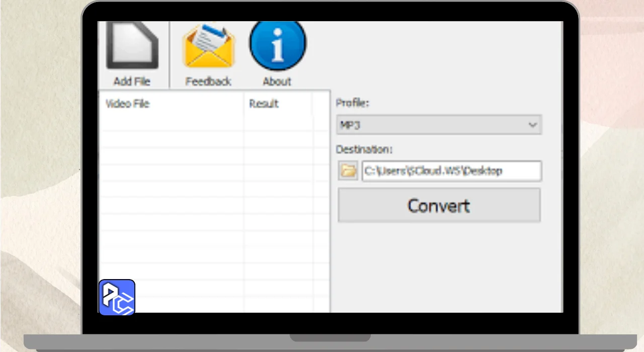Browse destination with the folder icon

(348, 171)
